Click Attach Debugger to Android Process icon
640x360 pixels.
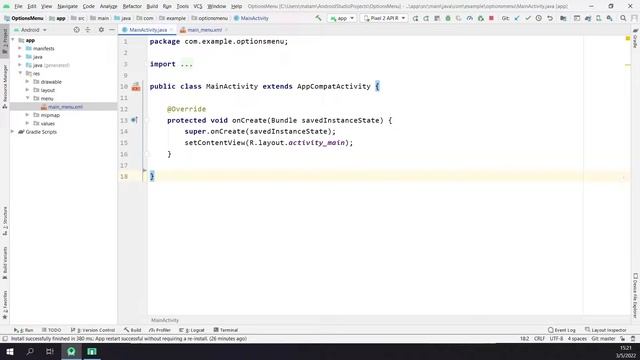point(480,18)
